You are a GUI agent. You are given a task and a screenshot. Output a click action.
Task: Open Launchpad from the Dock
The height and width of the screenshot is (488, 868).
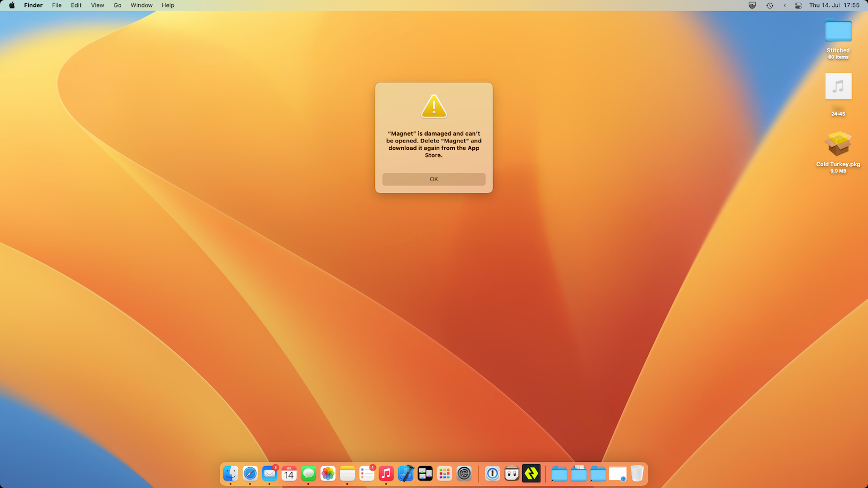click(445, 473)
